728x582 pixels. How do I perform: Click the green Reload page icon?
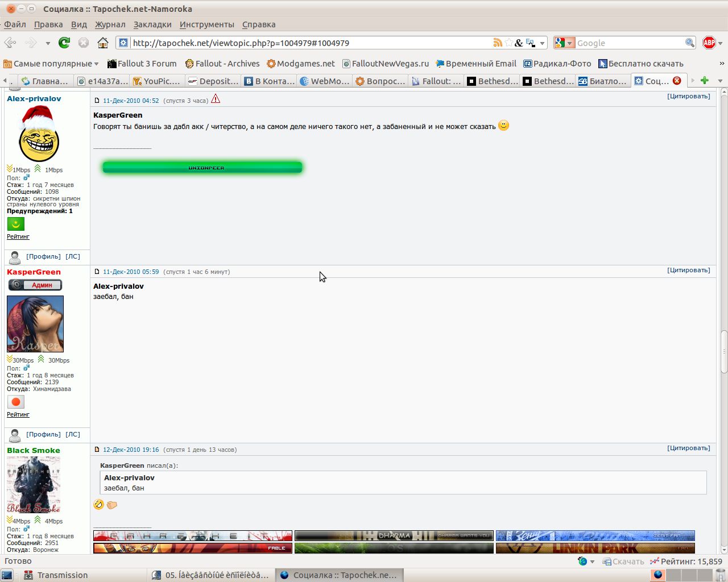pyautogui.click(x=64, y=43)
